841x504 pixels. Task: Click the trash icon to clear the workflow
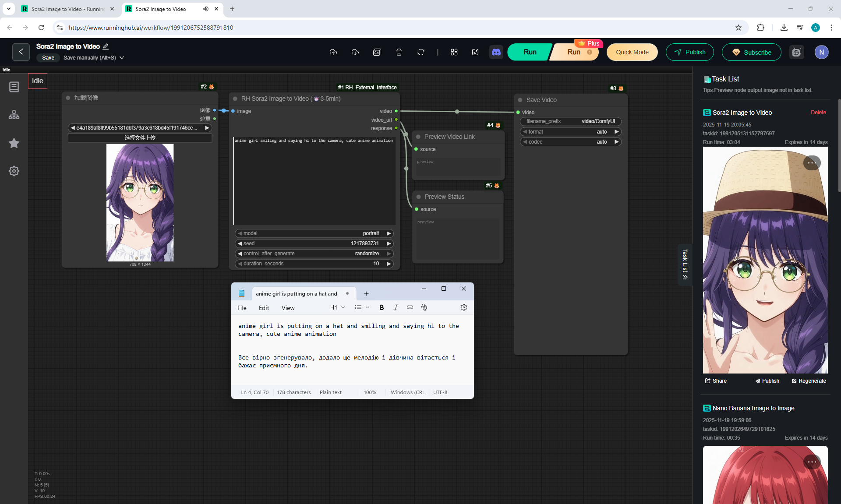(399, 52)
